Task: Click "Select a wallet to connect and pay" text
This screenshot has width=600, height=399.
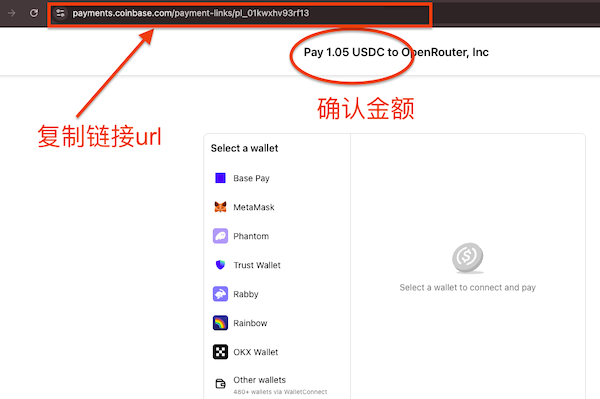Action: coord(468,288)
